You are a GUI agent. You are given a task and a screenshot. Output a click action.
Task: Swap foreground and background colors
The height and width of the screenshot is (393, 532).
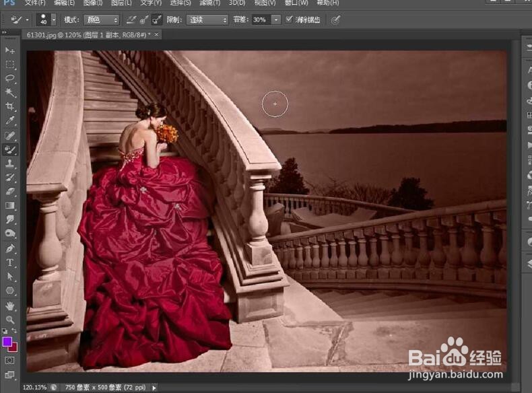(x=14, y=330)
